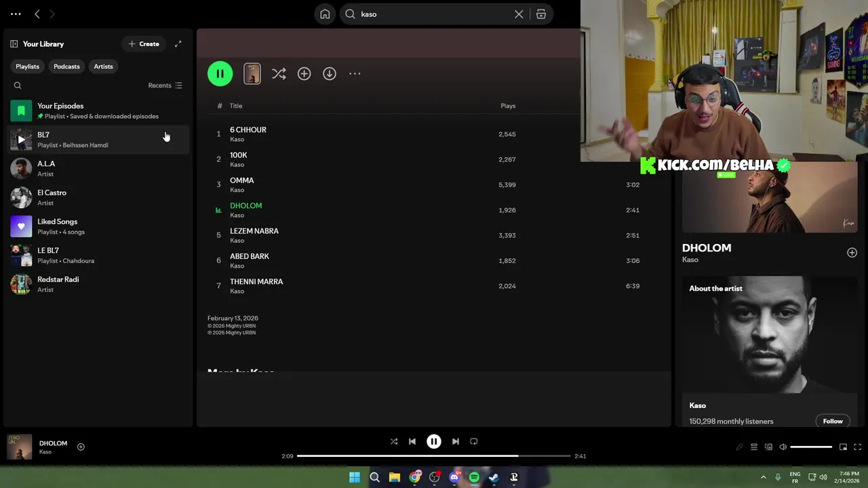Toggle shuffle in the bottom player

tap(394, 441)
